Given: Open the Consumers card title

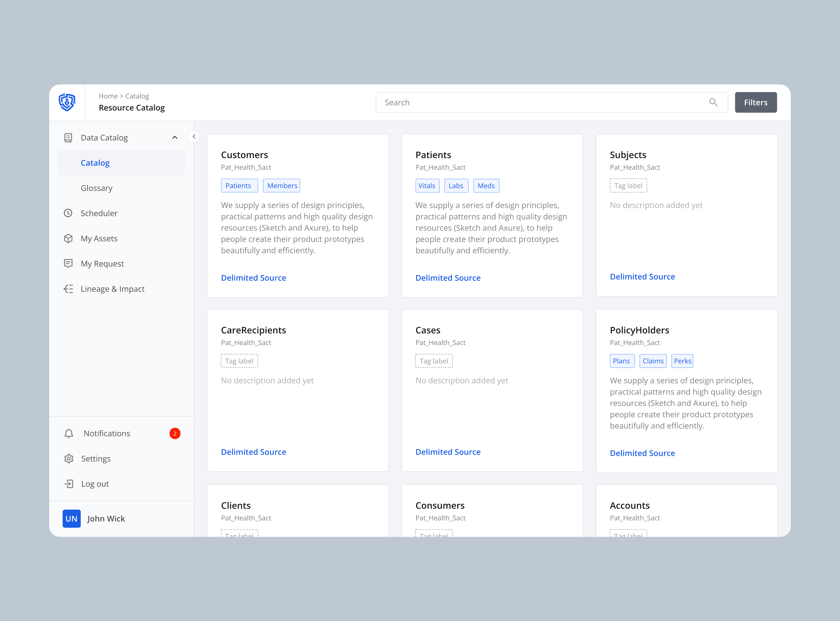Looking at the screenshot, I should (440, 506).
